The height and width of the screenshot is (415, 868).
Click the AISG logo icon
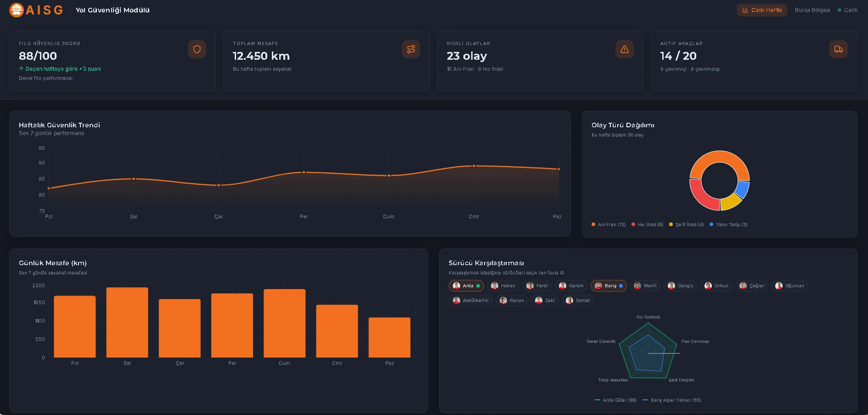(x=17, y=10)
